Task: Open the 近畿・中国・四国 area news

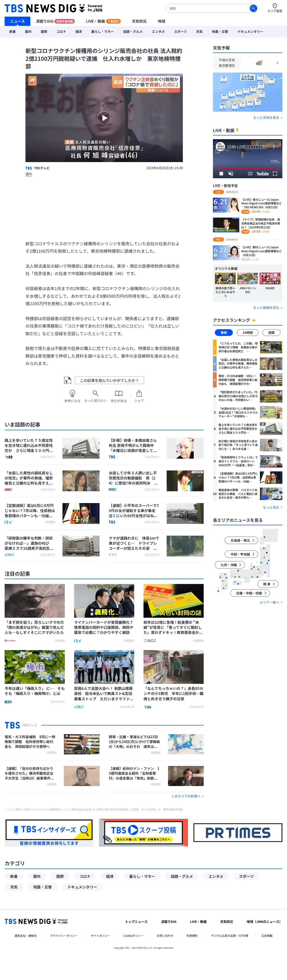Action: coord(250,593)
